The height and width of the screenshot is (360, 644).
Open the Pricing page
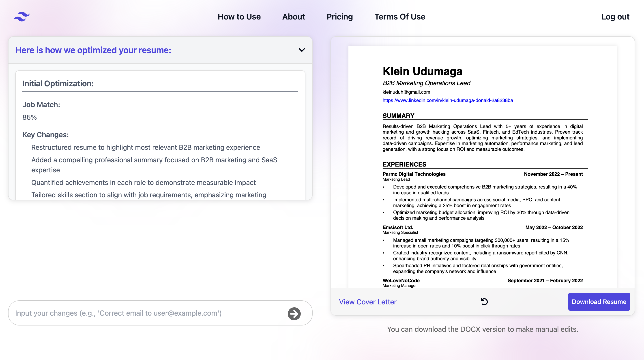[x=339, y=17]
